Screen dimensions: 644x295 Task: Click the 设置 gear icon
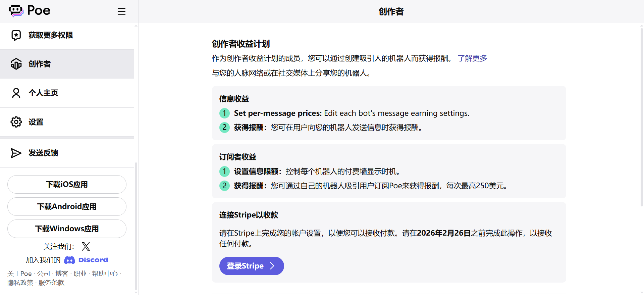(16, 122)
